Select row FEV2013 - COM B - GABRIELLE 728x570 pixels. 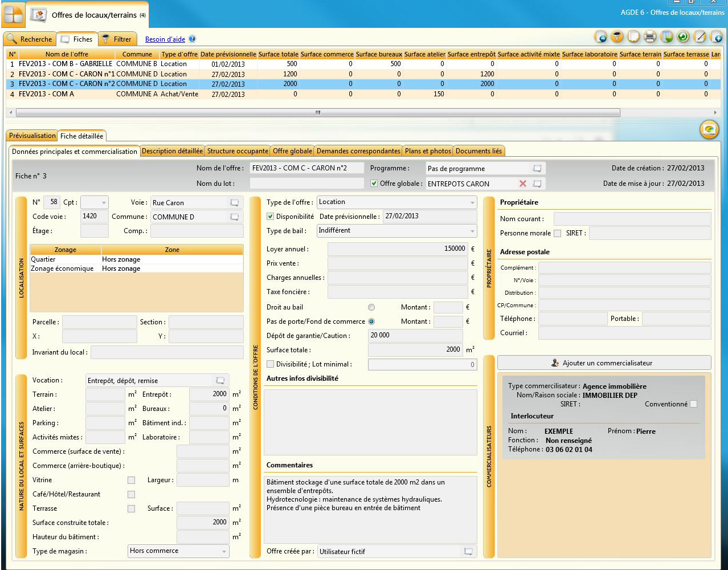pyautogui.click(x=363, y=64)
